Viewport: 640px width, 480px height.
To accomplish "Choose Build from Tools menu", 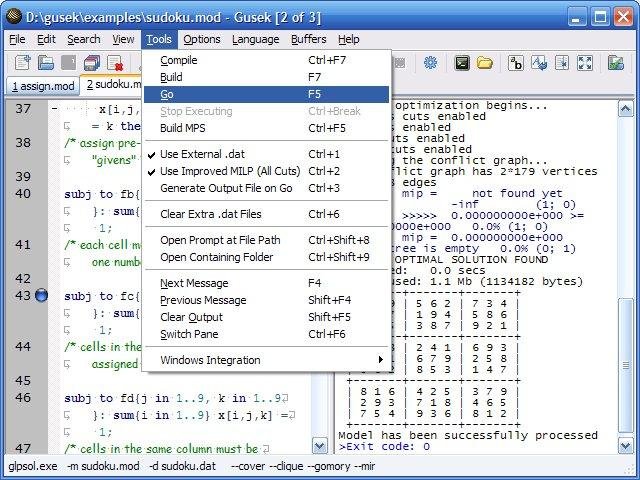I will (266, 77).
